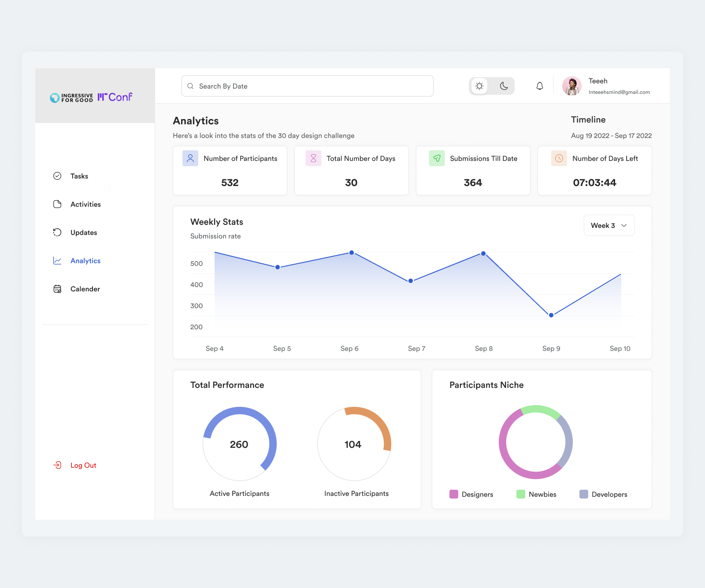Screen dimensions: 705x588
Task: Switch to light mode sun toggle
Action: 479,86
